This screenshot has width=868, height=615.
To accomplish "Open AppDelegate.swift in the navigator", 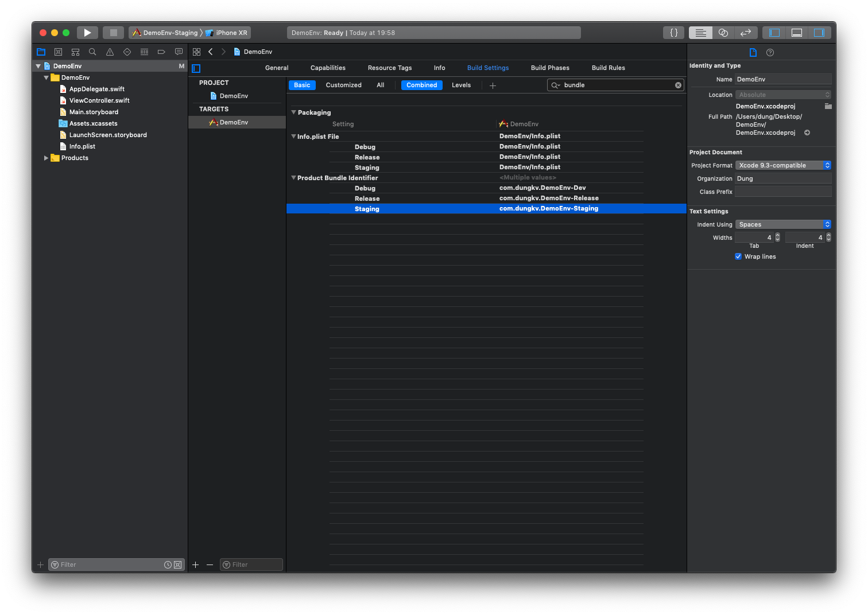I will pos(96,89).
